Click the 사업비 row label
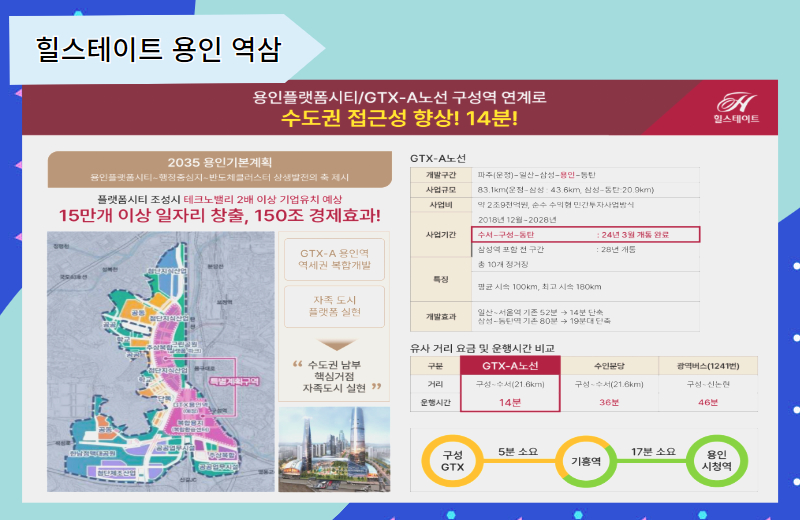This screenshot has height=520, width=800. tap(441, 205)
